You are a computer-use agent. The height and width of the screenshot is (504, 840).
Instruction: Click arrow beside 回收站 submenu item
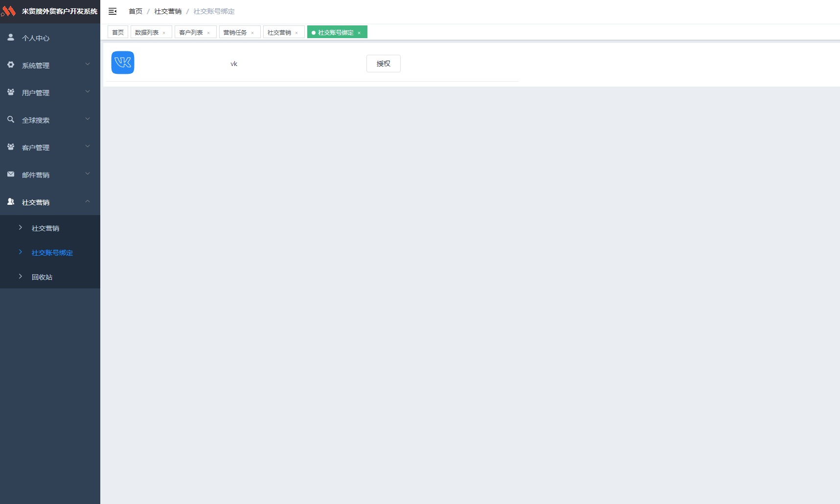coord(21,276)
